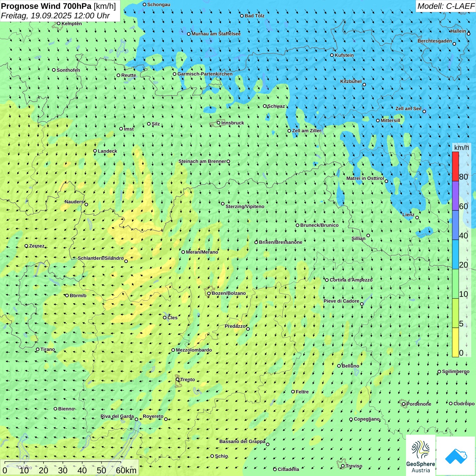
Task: Select the yellow legend segment near 0
Action: [455, 342]
